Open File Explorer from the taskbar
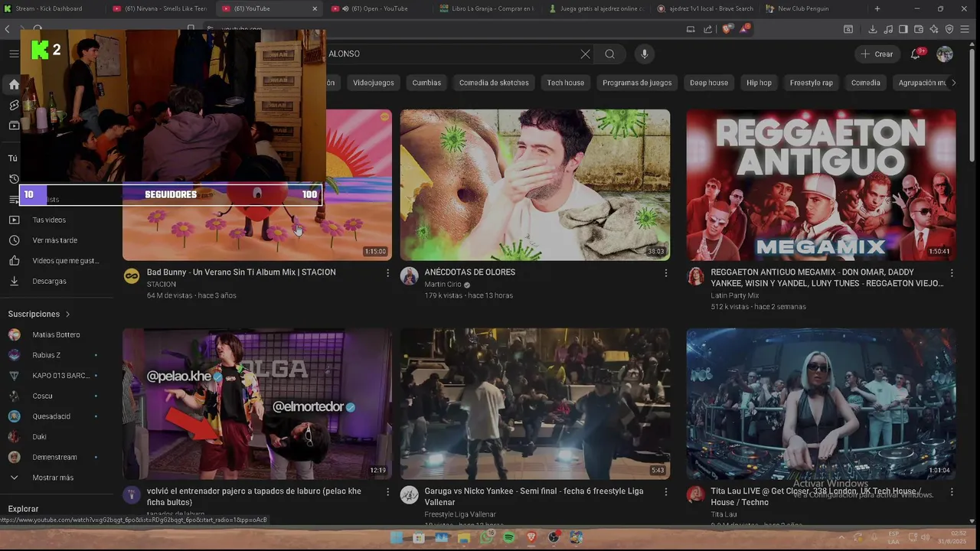 point(463,538)
